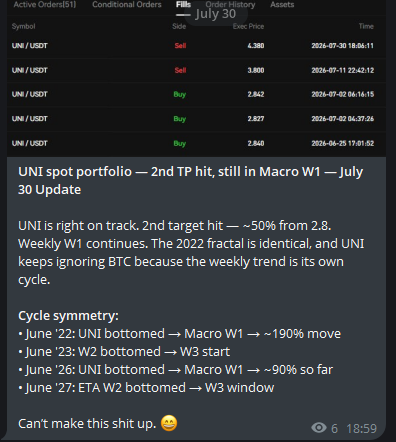Viewport: 396px width, 442px height.
Task: Select the UNI/USDT buy at 2.842 row
Action: [x=196, y=94]
